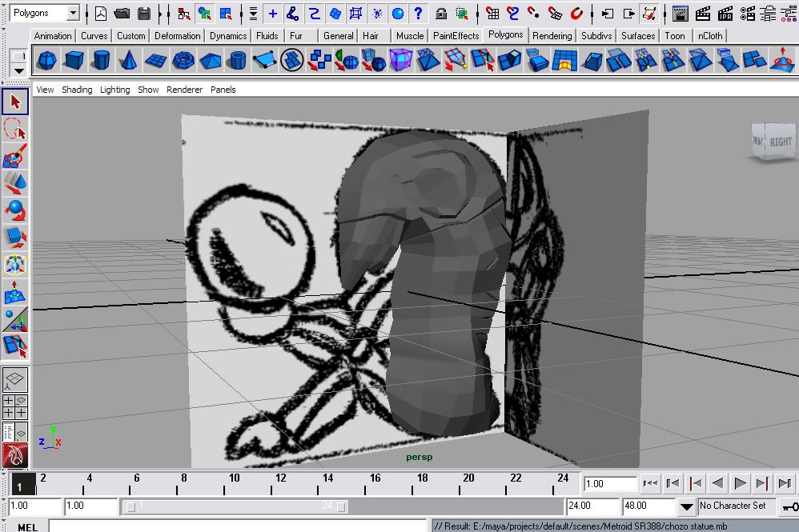Create a polygon sphere from shelf
Image resolution: width=799 pixels, height=532 pixels.
coord(46,60)
